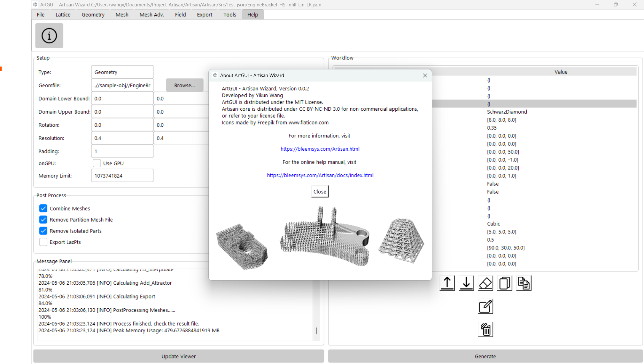
Task: Click the About dialog title icon
Action: point(215,75)
